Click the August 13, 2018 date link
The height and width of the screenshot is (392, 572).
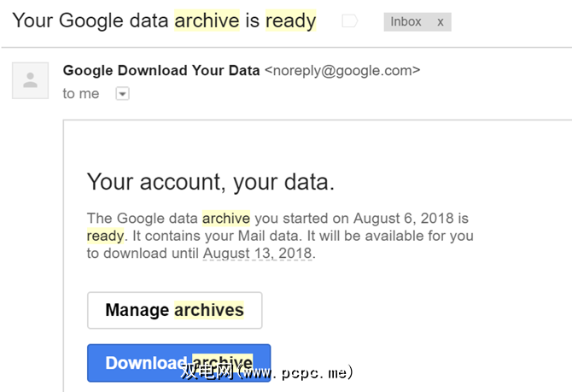pyautogui.click(x=258, y=254)
